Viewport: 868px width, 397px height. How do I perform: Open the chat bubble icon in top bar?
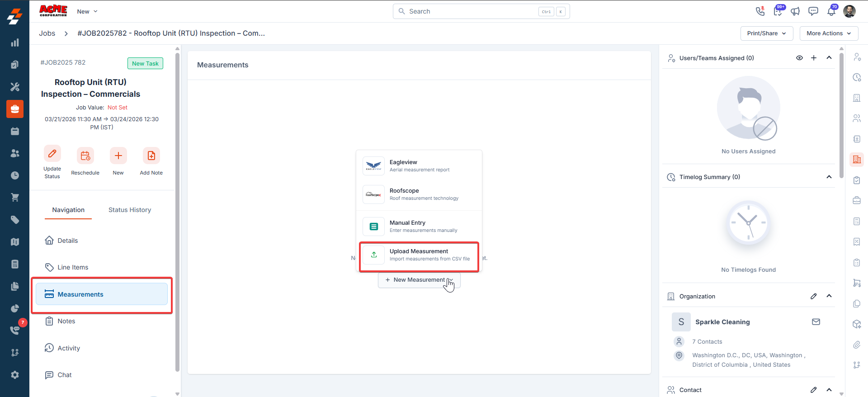pyautogui.click(x=813, y=11)
